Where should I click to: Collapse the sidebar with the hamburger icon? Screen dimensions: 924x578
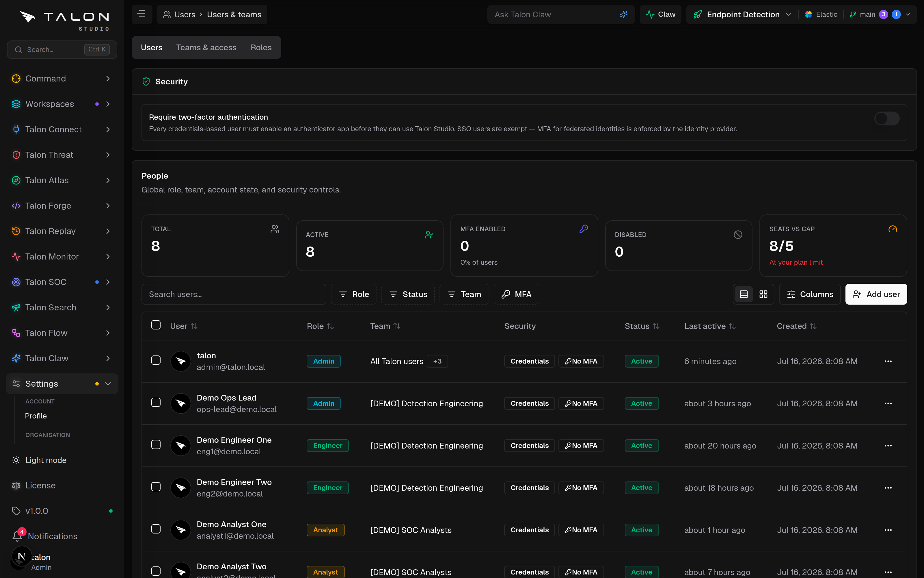click(x=141, y=14)
